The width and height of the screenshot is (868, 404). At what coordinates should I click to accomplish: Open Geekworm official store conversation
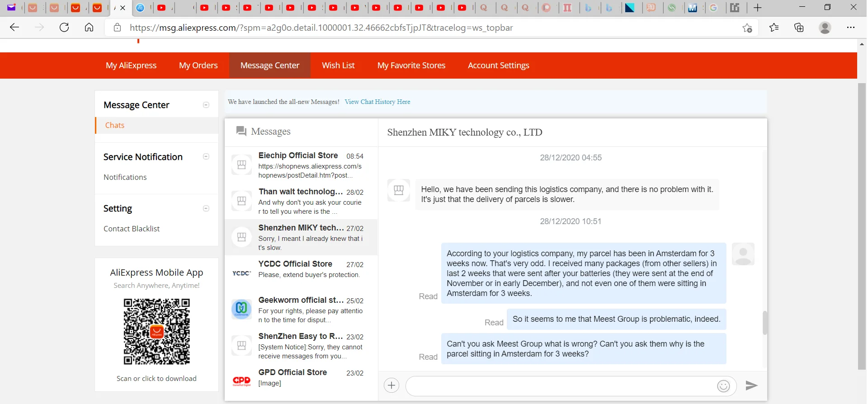301,310
